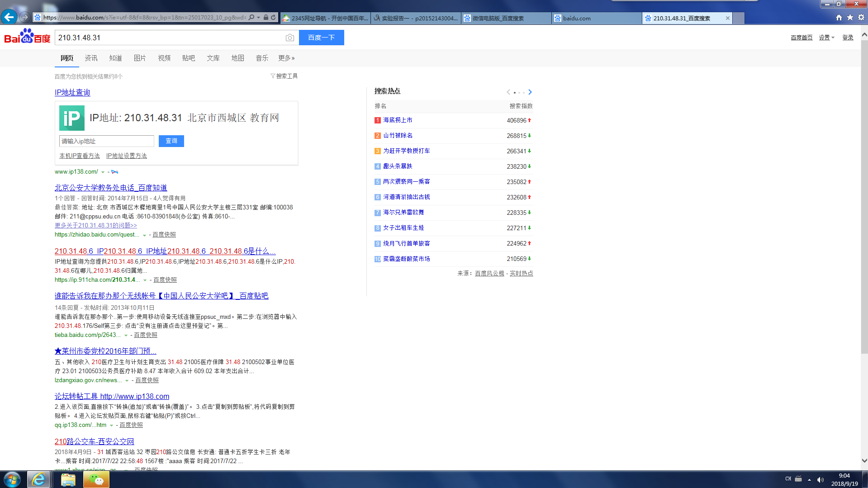868x488 pixels.
Task: Open Internet Explorer from the taskbar
Action: tap(38, 479)
